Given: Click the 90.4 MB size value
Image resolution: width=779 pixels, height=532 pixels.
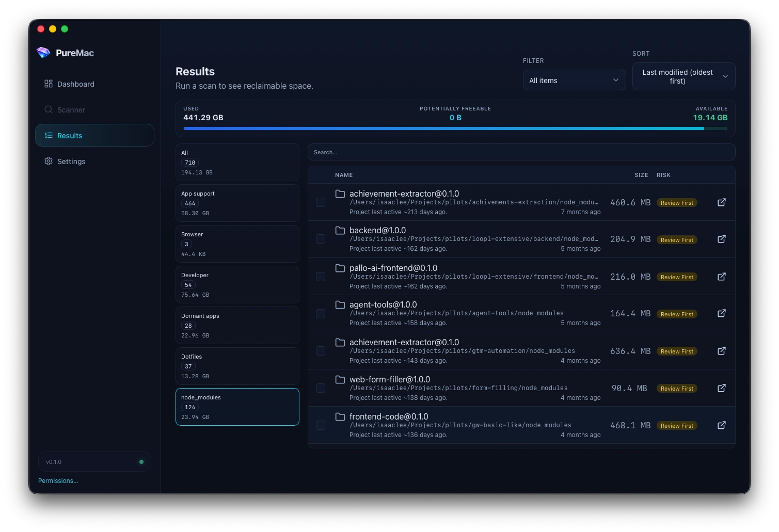Looking at the screenshot, I should pyautogui.click(x=629, y=388).
